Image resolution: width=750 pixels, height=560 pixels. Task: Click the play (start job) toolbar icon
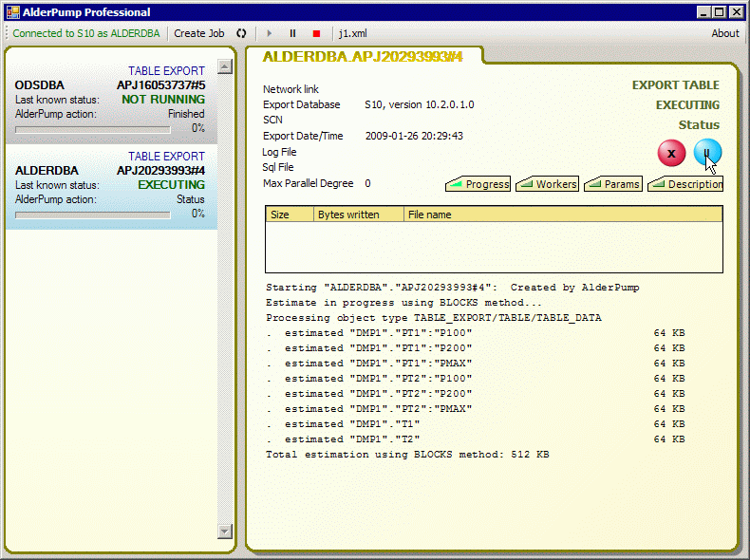pyautogui.click(x=269, y=33)
